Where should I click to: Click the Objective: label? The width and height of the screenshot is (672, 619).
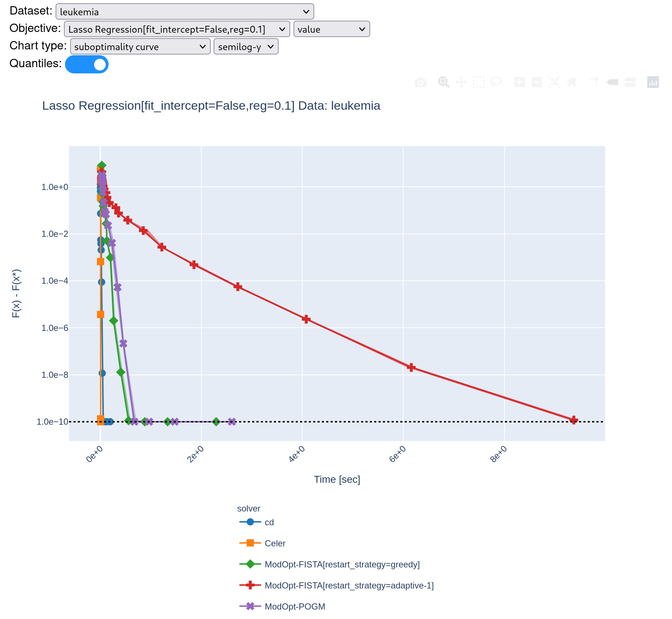tap(35, 28)
